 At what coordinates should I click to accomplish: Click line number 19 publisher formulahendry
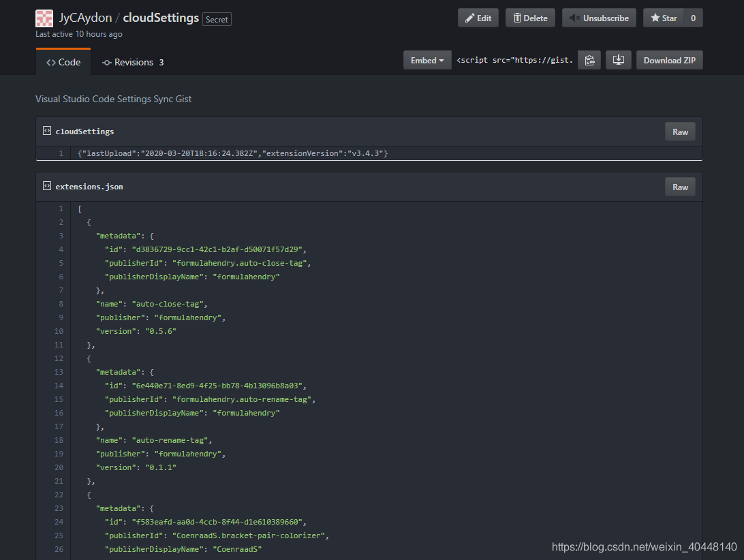[59, 454]
